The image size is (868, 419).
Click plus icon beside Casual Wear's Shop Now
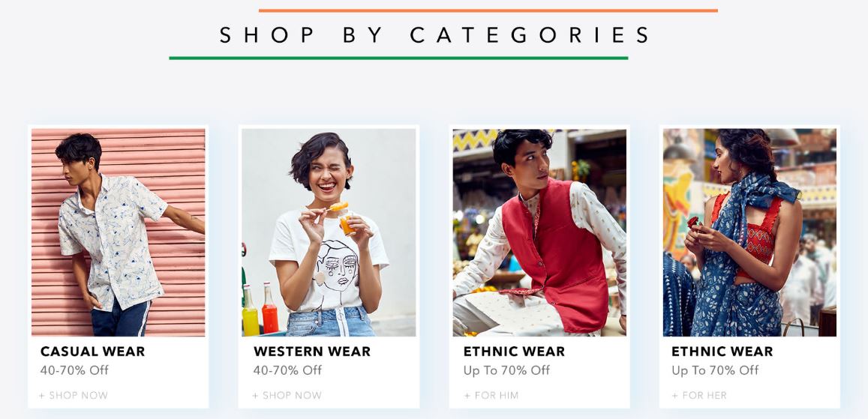click(42, 396)
